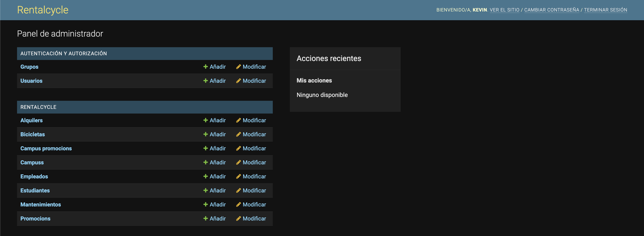Screen dimensions: 644x236
Task: Click the pencil icon in Empleados row
Action: [x=238, y=176]
